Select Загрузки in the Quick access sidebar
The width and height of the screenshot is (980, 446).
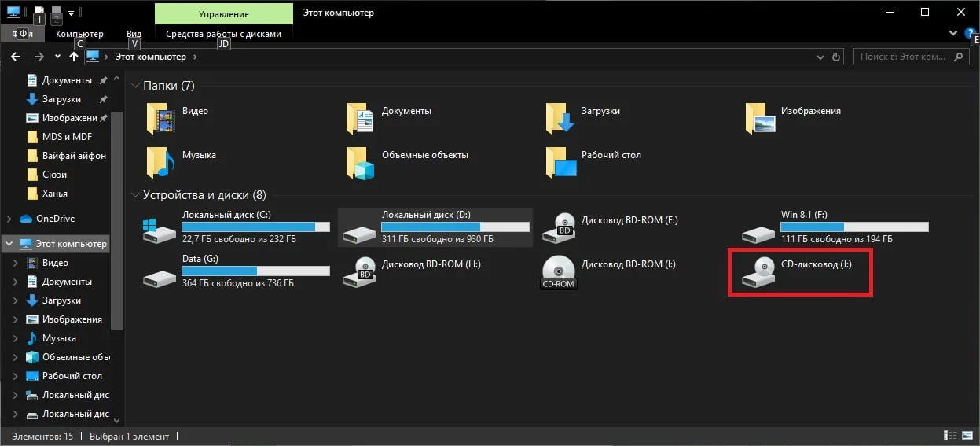[x=61, y=99]
